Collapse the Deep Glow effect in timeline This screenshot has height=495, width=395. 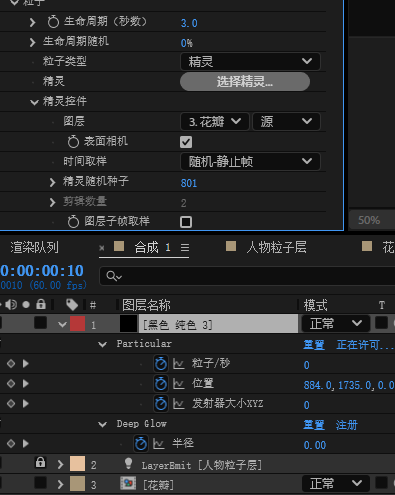(103, 424)
